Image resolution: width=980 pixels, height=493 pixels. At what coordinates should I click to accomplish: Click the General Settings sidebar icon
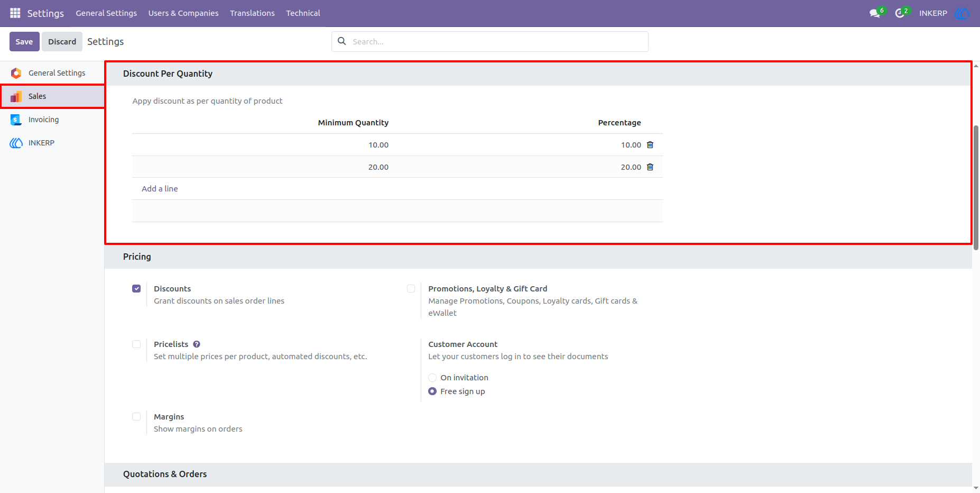click(x=16, y=73)
